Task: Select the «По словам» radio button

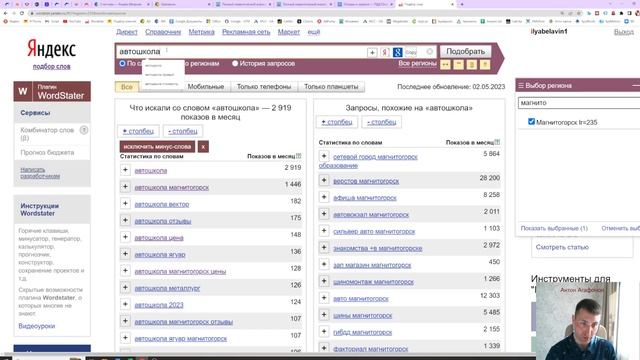Action: point(122,63)
